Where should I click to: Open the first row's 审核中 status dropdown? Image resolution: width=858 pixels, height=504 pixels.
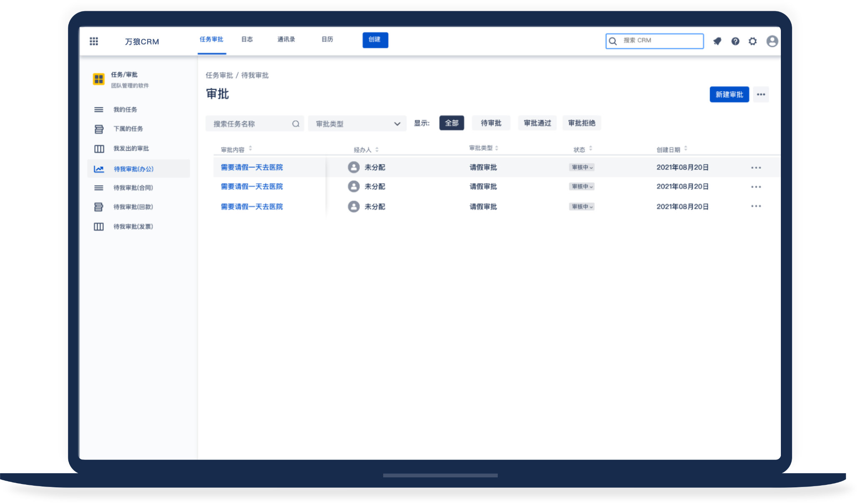[582, 167]
